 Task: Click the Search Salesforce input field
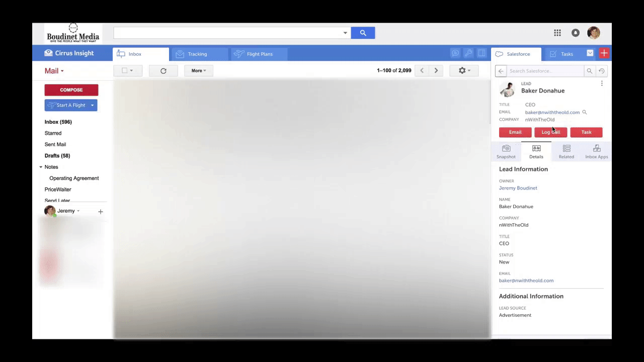(545, 71)
